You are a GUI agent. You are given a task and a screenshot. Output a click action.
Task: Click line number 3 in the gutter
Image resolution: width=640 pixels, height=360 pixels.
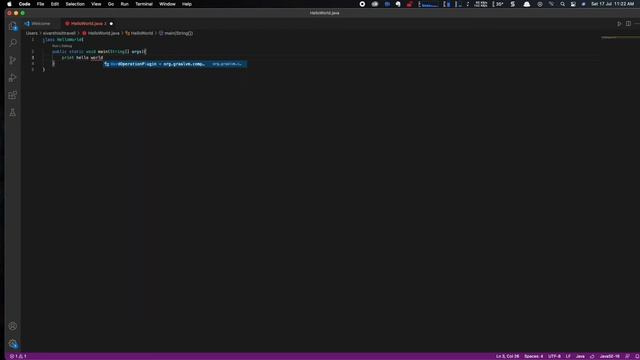[x=33, y=58]
